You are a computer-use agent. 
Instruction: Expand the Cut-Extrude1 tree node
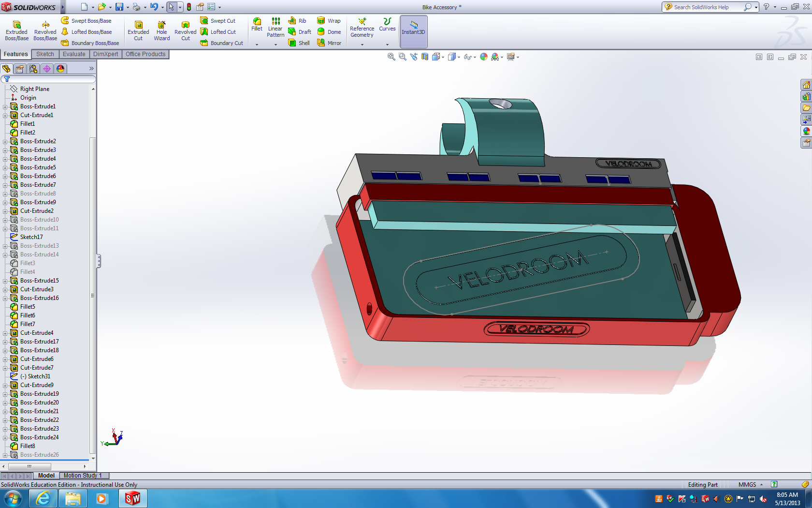(x=5, y=115)
